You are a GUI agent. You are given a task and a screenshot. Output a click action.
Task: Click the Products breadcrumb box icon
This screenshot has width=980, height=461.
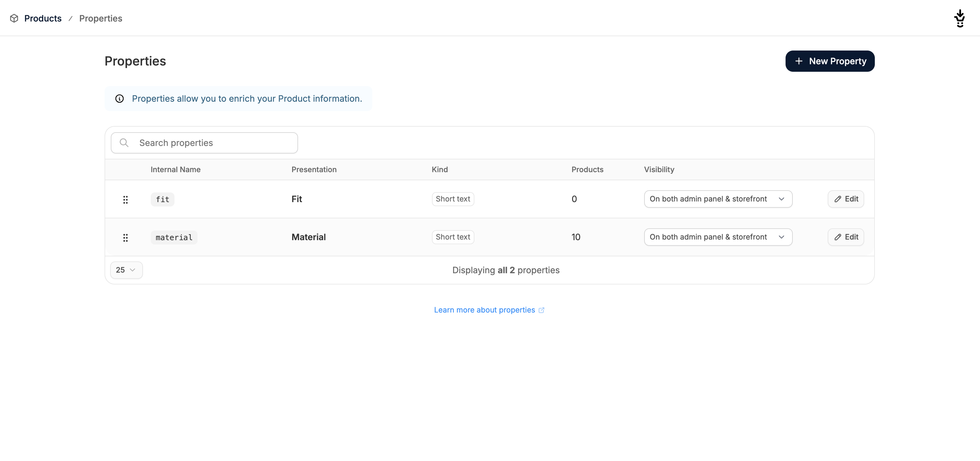pyautogui.click(x=14, y=18)
